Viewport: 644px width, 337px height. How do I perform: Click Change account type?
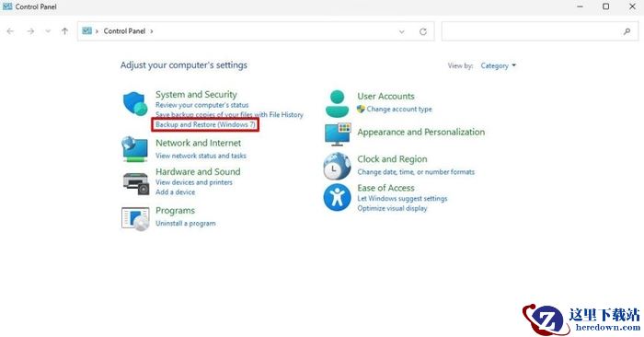tap(399, 110)
